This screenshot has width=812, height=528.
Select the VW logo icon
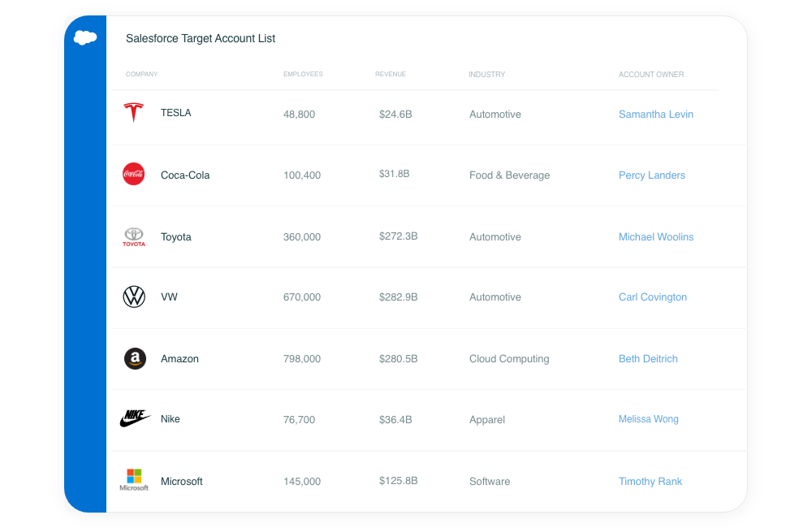coord(134,297)
